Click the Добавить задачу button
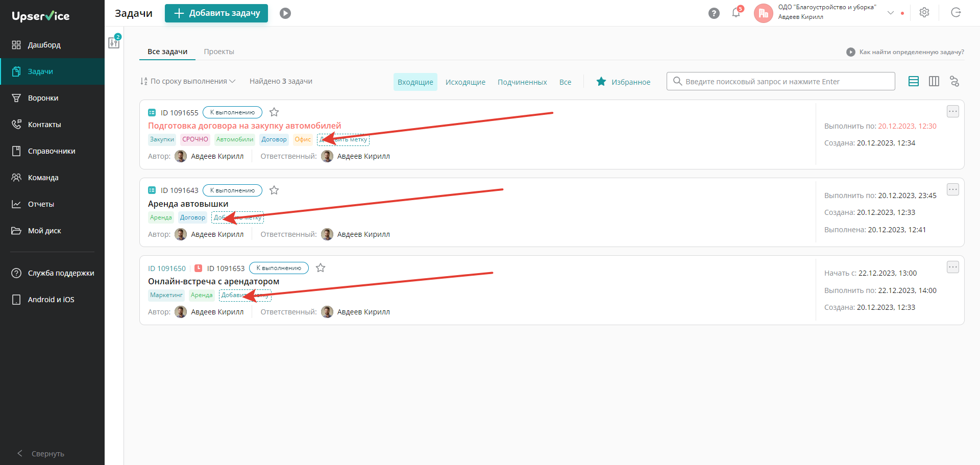 [x=216, y=13]
